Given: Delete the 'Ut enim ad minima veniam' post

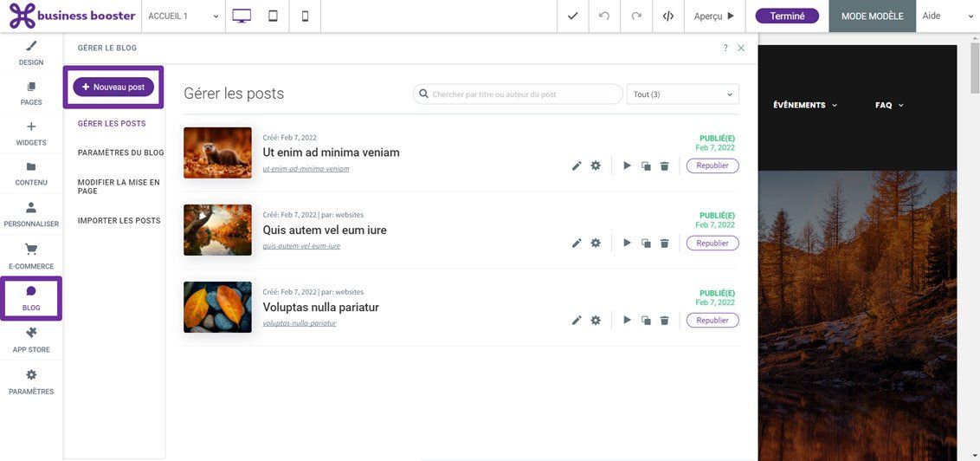Looking at the screenshot, I should click(x=664, y=166).
